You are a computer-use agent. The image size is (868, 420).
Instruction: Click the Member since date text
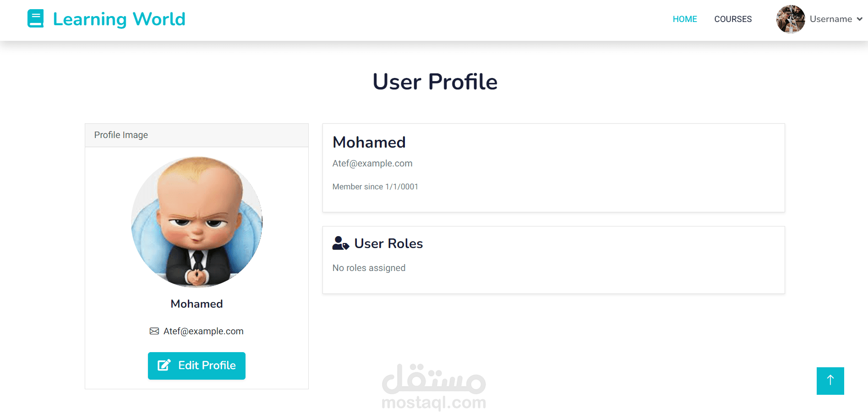tap(375, 187)
